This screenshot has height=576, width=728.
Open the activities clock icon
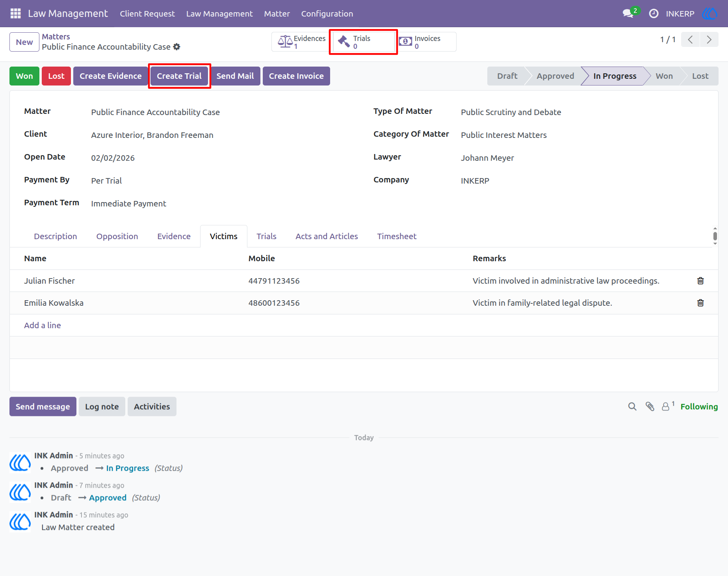pyautogui.click(x=654, y=14)
